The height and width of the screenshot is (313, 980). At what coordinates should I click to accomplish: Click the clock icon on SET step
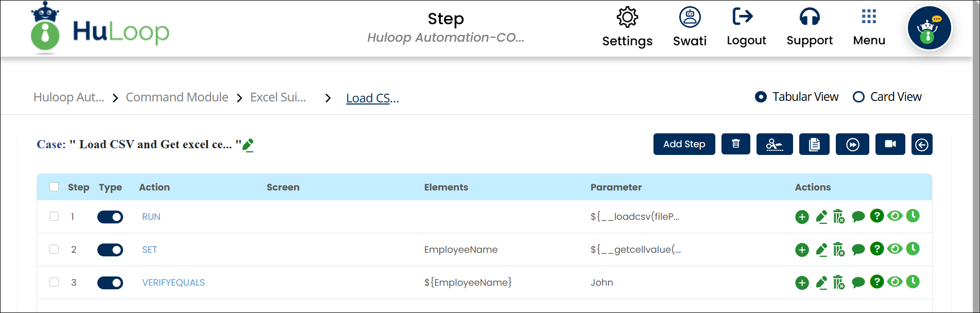pos(913,249)
